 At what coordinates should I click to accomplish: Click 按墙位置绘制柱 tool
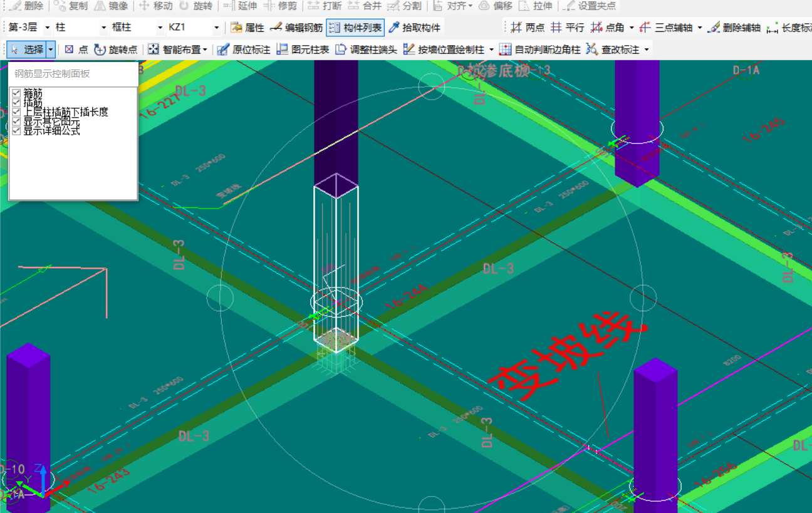pyautogui.click(x=444, y=49)
